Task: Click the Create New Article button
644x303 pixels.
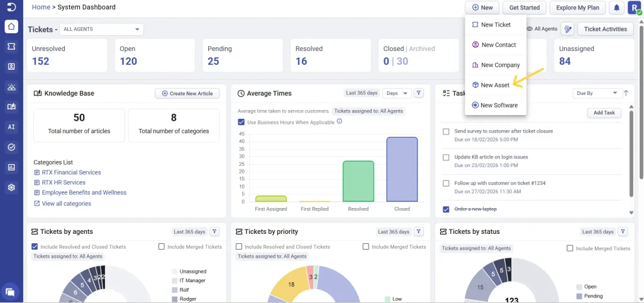Action: coord(187,93)
